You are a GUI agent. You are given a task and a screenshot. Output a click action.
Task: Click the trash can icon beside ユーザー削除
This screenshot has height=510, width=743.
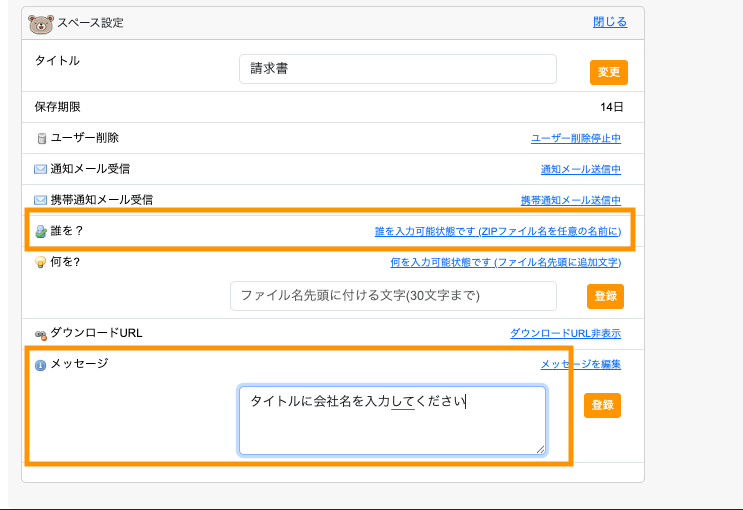click(x=41, y=139)
